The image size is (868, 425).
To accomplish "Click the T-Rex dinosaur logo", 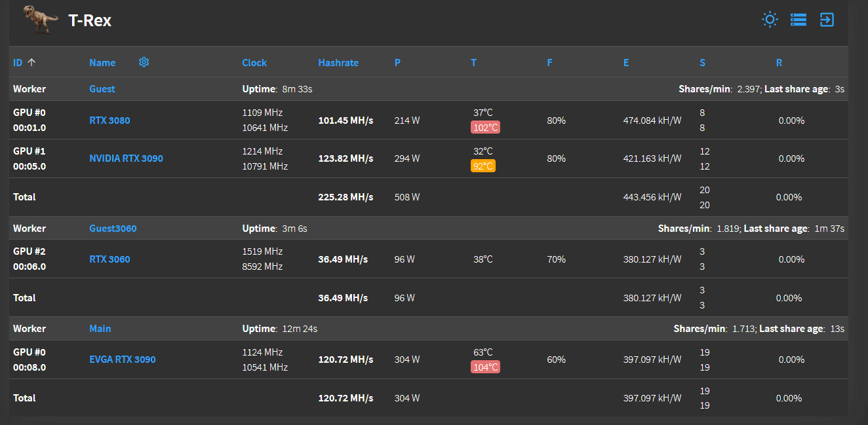I will [x=41, y=20].
